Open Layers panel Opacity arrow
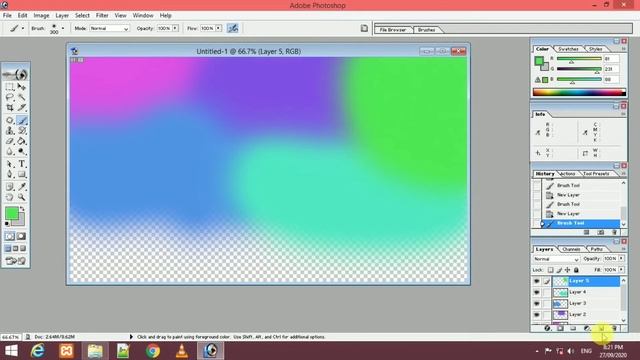The width and height of the screenshot is (640, 360). [x=621, y=259]
